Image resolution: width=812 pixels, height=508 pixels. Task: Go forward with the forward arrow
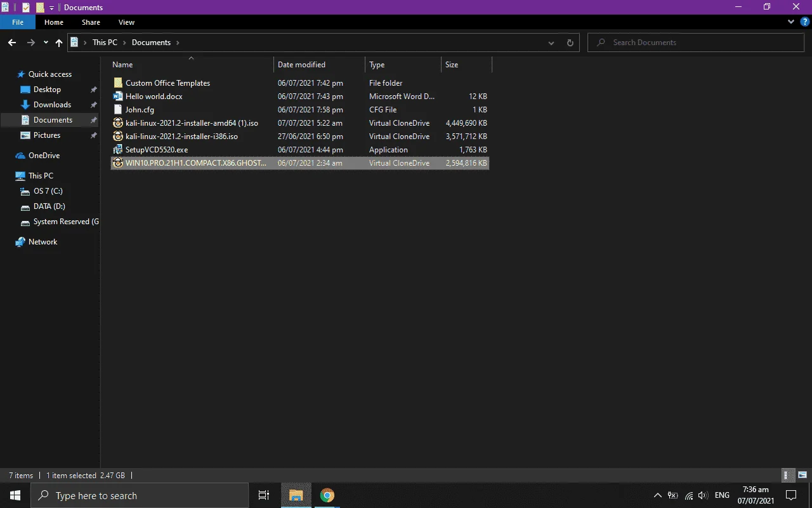(x=30, y=43)
